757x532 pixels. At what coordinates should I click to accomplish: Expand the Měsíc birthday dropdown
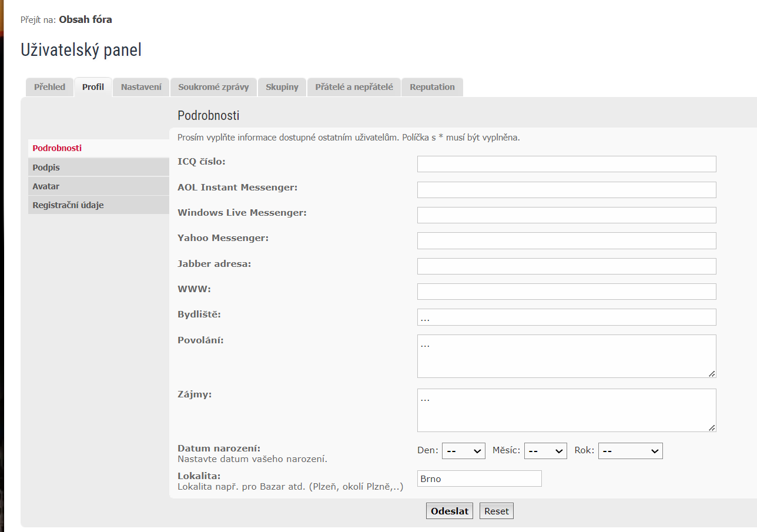545,451
